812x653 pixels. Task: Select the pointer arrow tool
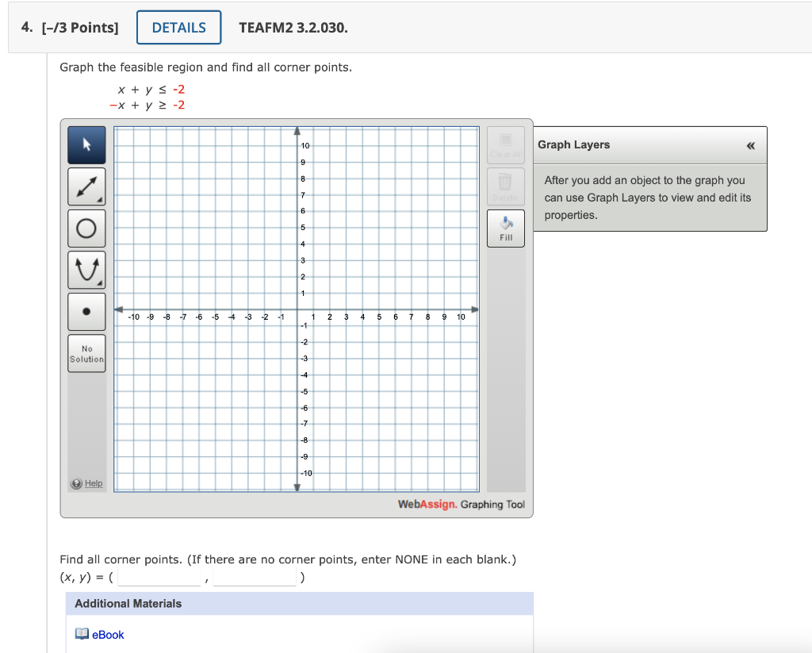(x=86, y=145)
